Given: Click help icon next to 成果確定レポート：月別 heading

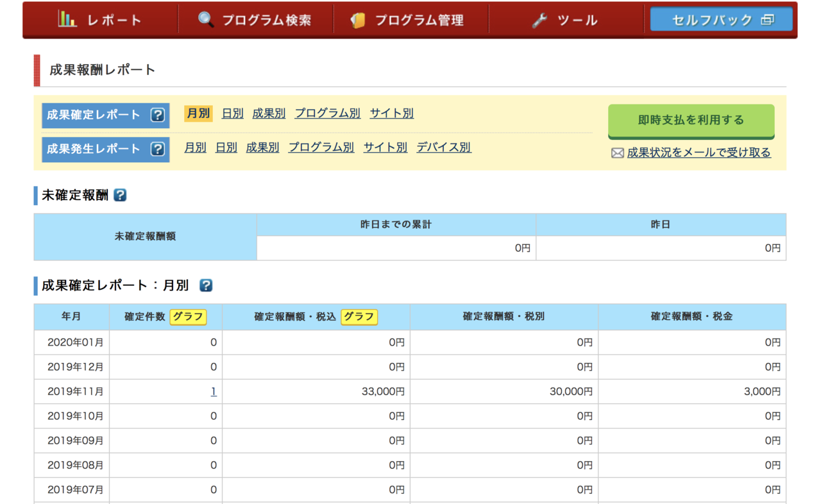Looking at the screenshot, I should pos(206,285).
